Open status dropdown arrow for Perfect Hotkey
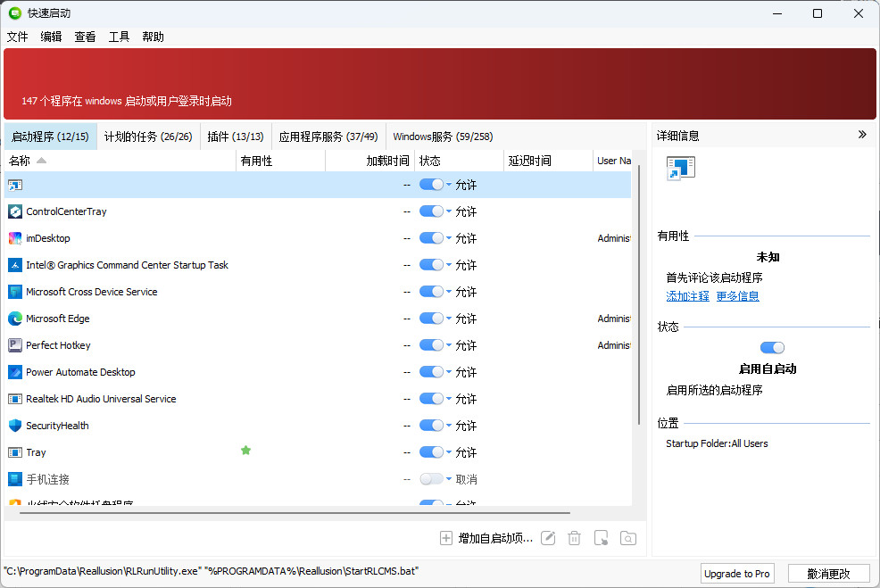The height and width of the screenshot is (588, 880). (449, 345)
